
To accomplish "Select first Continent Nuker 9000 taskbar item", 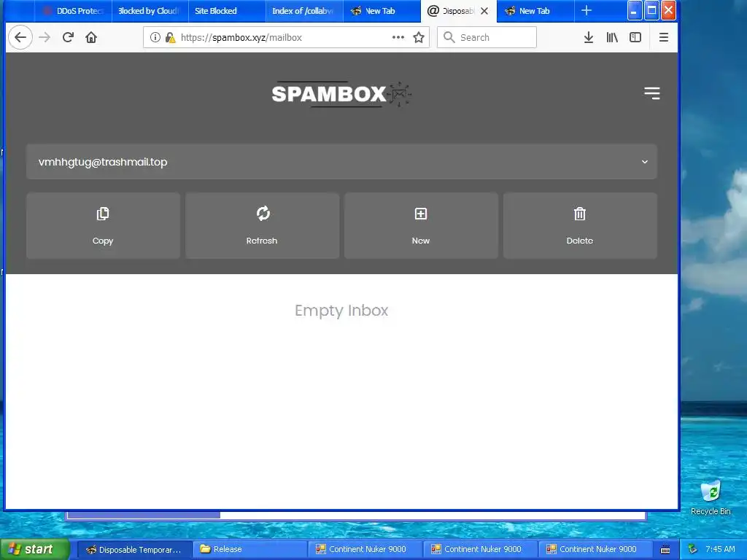I will (x=365, y=550).
